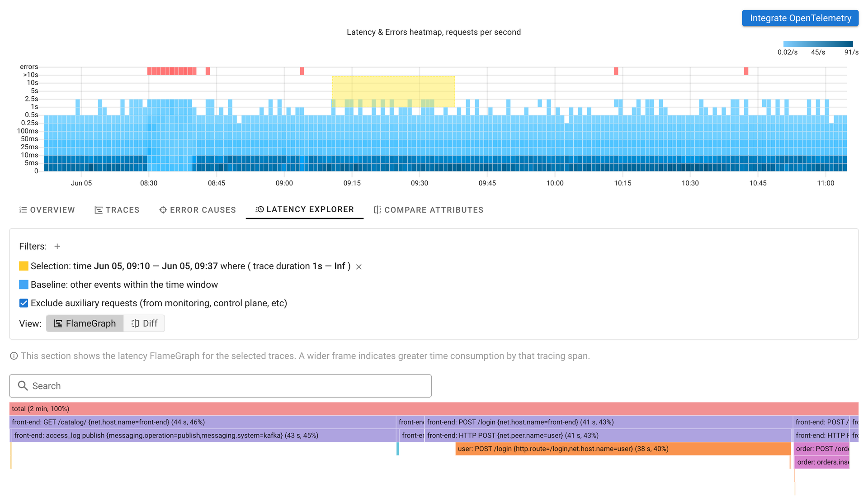The image size is (868, 503).
Task: Switch to Diff view
Action: (144, 323)
